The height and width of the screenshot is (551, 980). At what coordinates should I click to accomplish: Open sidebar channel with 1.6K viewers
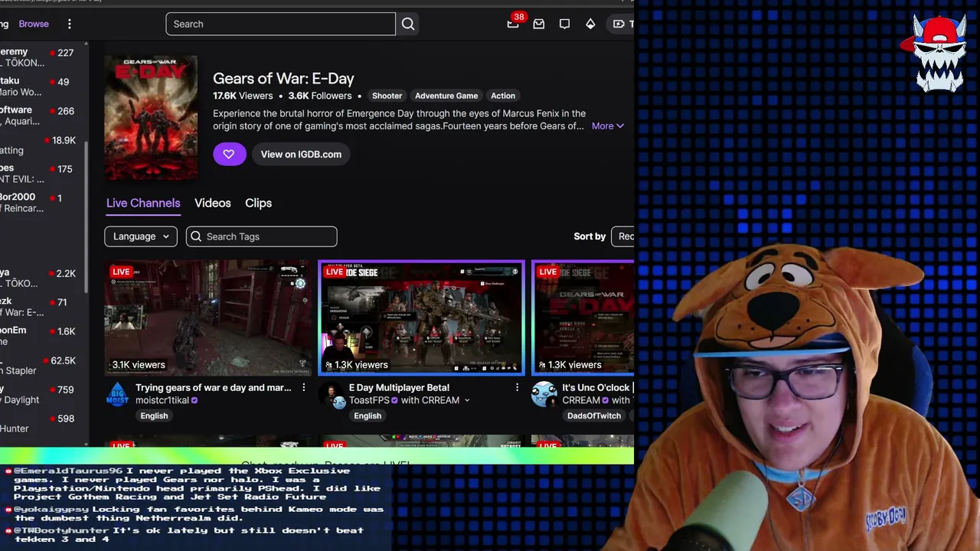[x=38, y=336]
